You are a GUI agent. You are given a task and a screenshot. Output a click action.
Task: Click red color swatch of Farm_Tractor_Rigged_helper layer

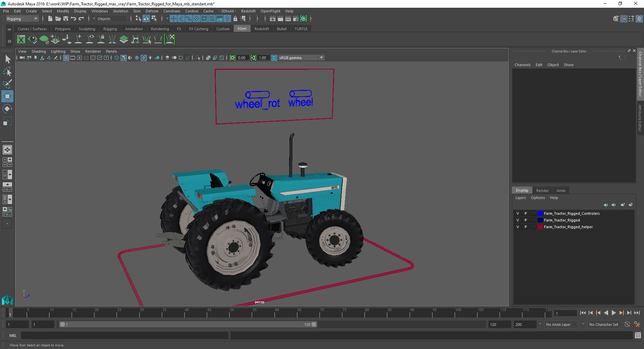pyautogui.click(x=540, y=227)
